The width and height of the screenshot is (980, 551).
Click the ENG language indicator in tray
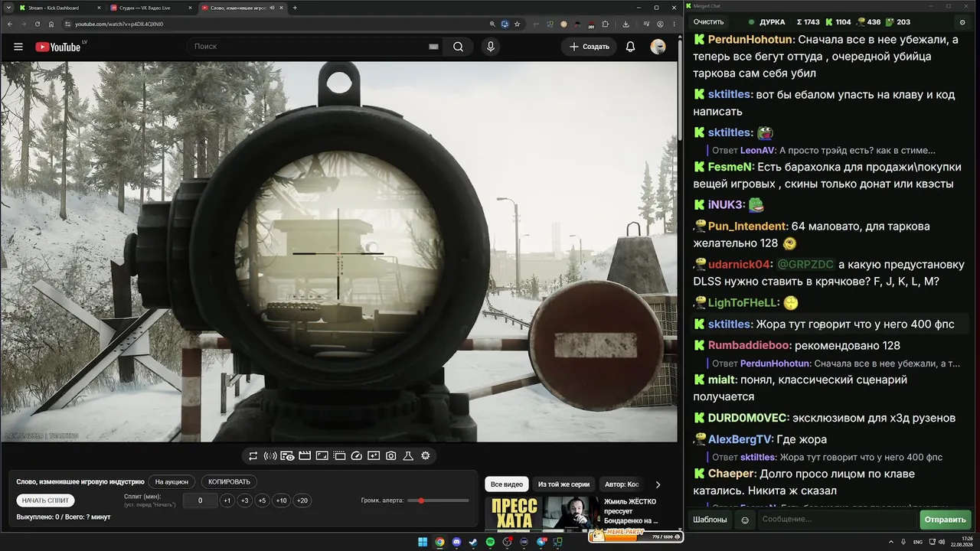pos(918,542)
